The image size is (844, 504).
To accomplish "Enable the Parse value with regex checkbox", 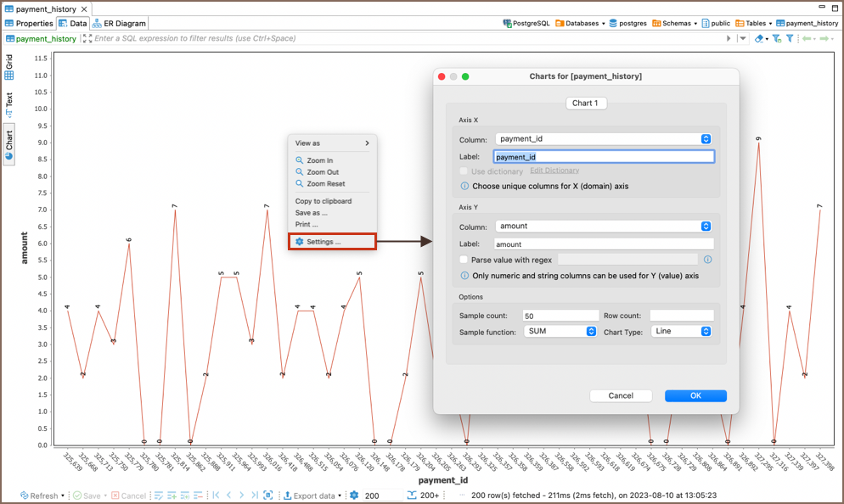I will pyautogui.click(x=464, y=260).
